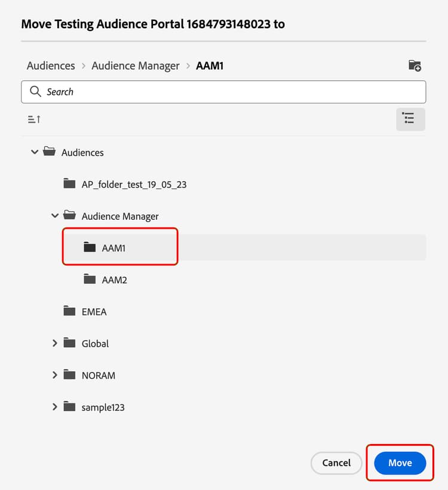
Task: Click the Cancel button
Action: coord(336,463)
